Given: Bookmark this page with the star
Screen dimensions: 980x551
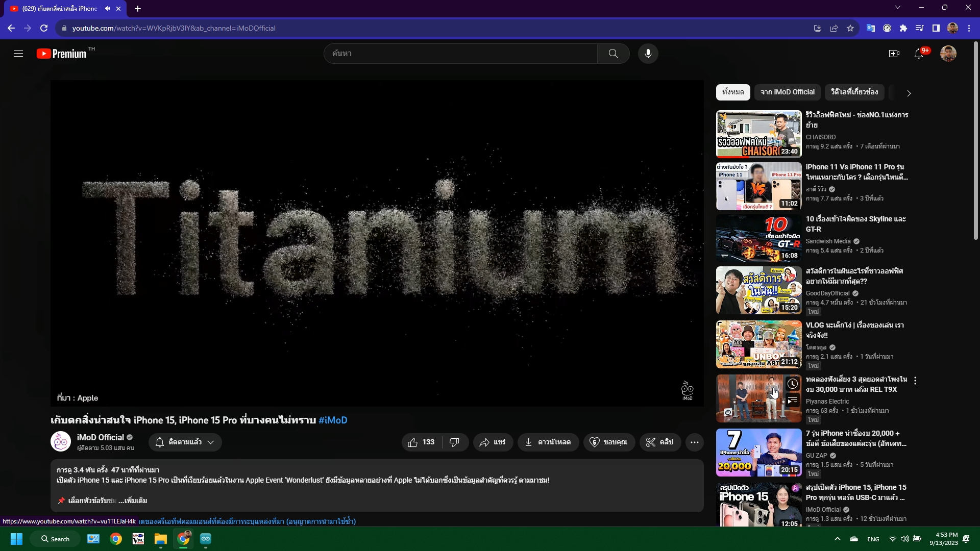Looking at the screenshot, I should [x=850, y=28].
